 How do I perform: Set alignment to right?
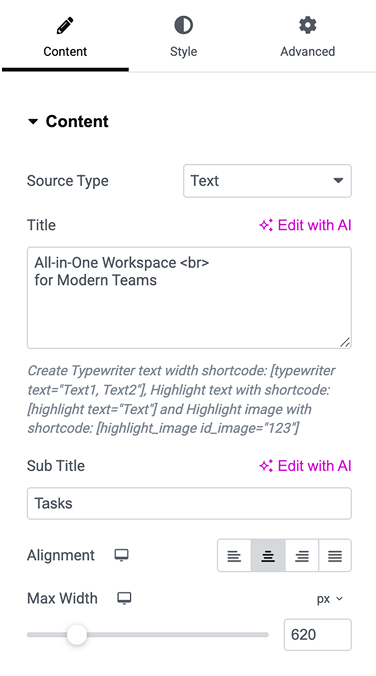click(x=301, y=555)
